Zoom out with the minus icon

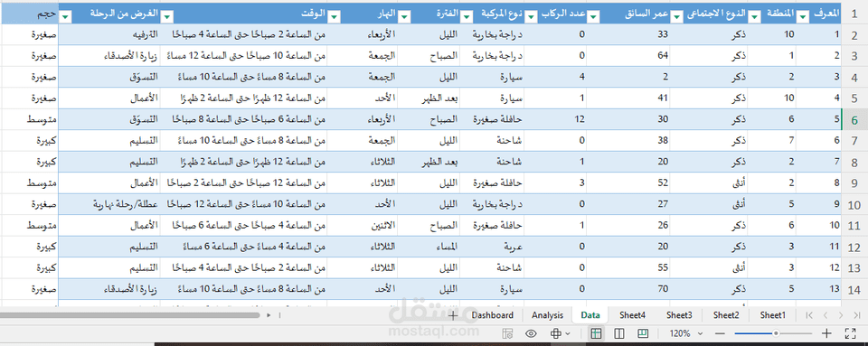(x=720, y=333)
